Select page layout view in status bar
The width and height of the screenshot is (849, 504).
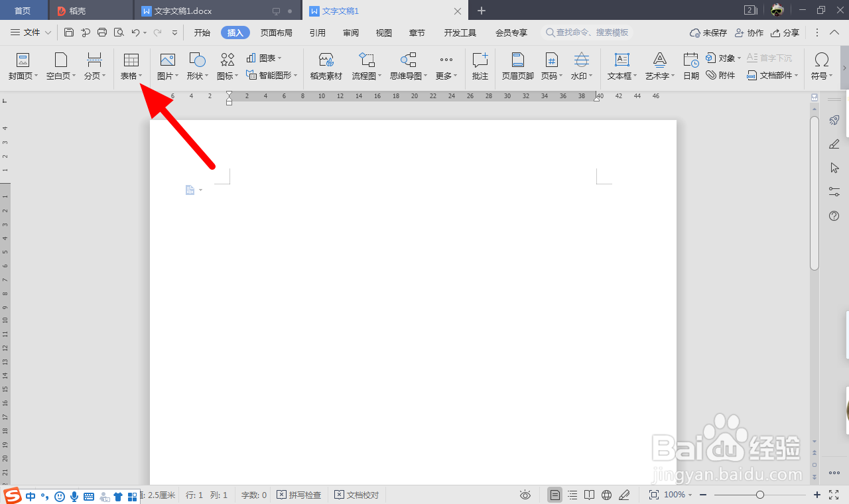(555, 495)
